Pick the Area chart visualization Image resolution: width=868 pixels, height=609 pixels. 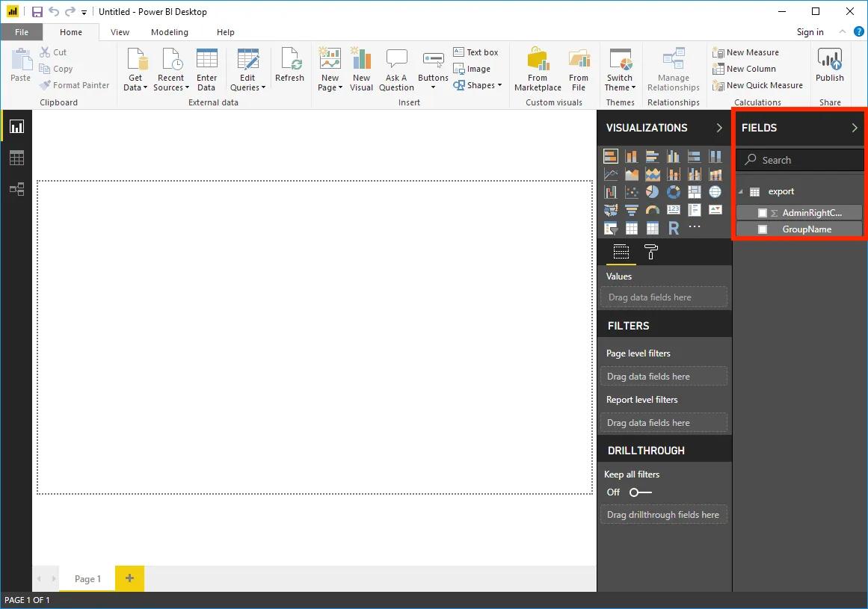click(x=631, y=175)
